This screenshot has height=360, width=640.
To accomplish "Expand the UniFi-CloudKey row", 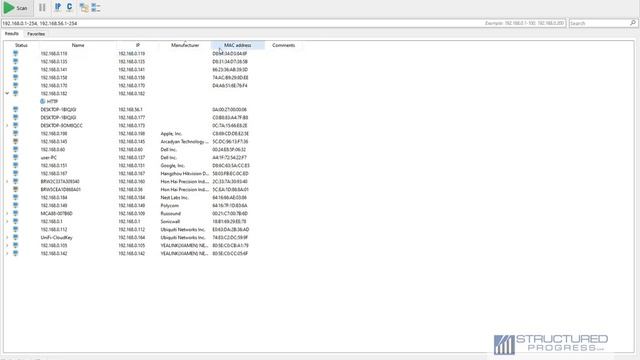I will coord(7,237).
